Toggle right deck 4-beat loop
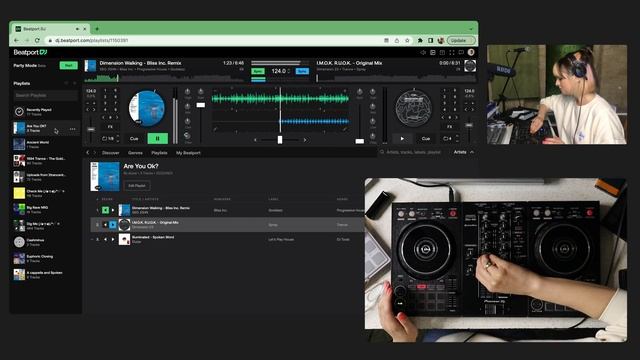This screenshot has height=360, width=640. [x=447, y=139]
